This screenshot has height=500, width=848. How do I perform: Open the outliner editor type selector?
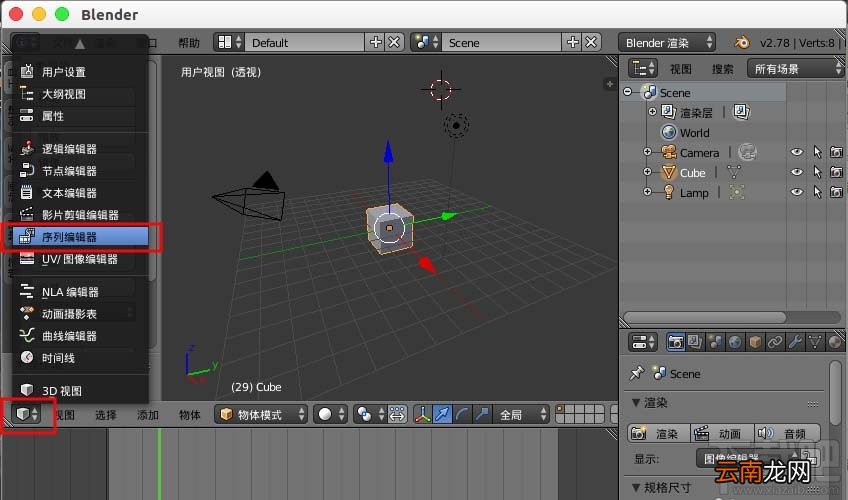pos(643,69)
